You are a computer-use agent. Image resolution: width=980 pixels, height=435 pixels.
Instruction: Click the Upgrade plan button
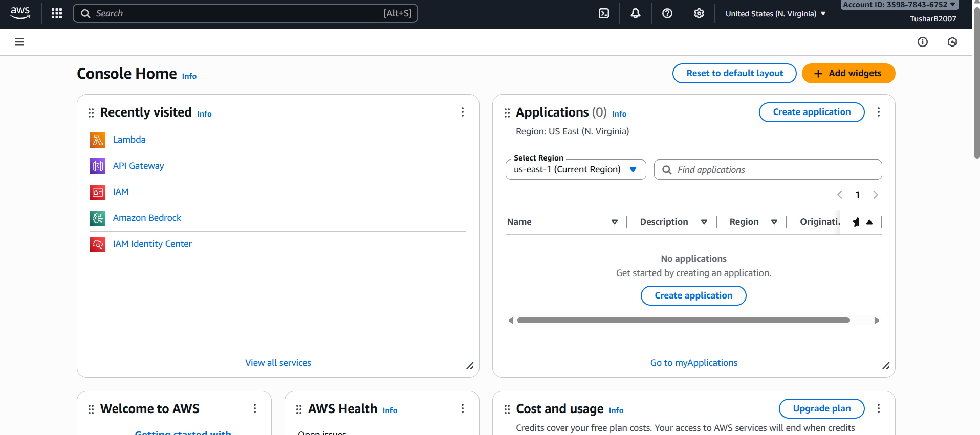[x=822, y=408]
